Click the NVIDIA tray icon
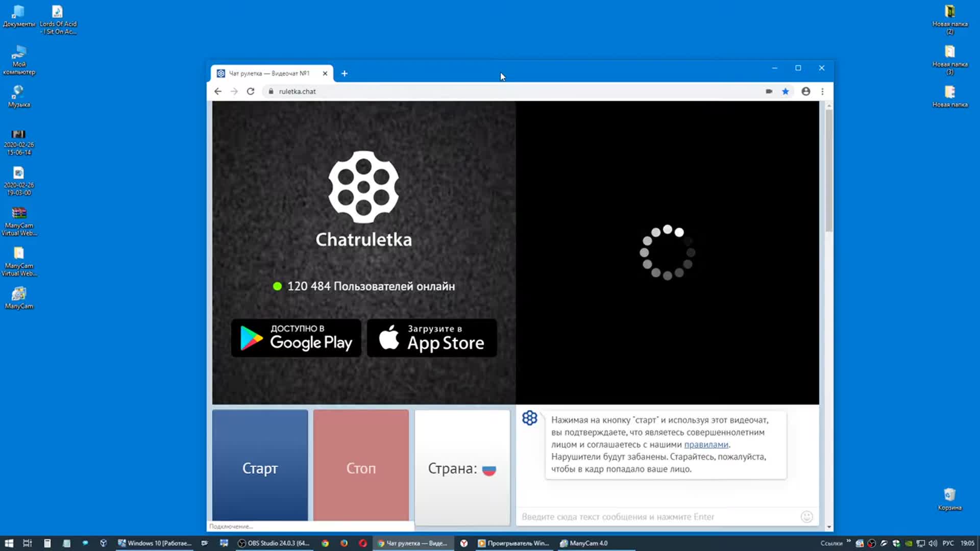Image resolution: width=980 pixels, height=551 pixels. click(909, 543)
